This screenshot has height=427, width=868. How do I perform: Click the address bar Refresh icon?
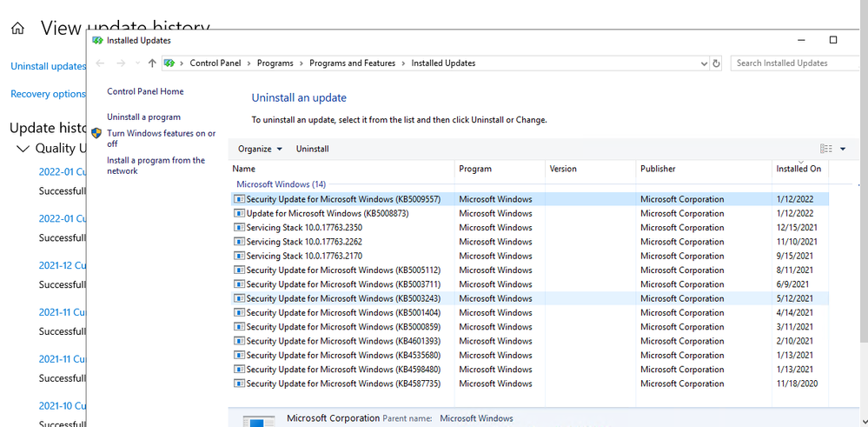717,63
